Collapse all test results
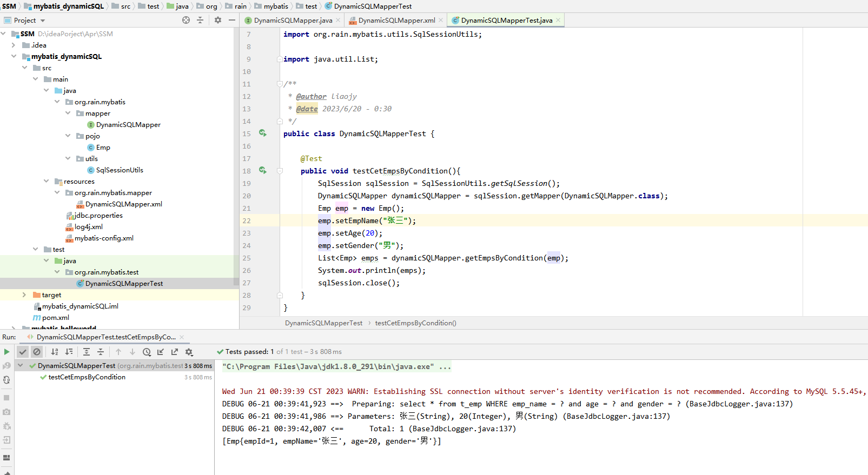This screenshot has height=475, width=868. 101,352
